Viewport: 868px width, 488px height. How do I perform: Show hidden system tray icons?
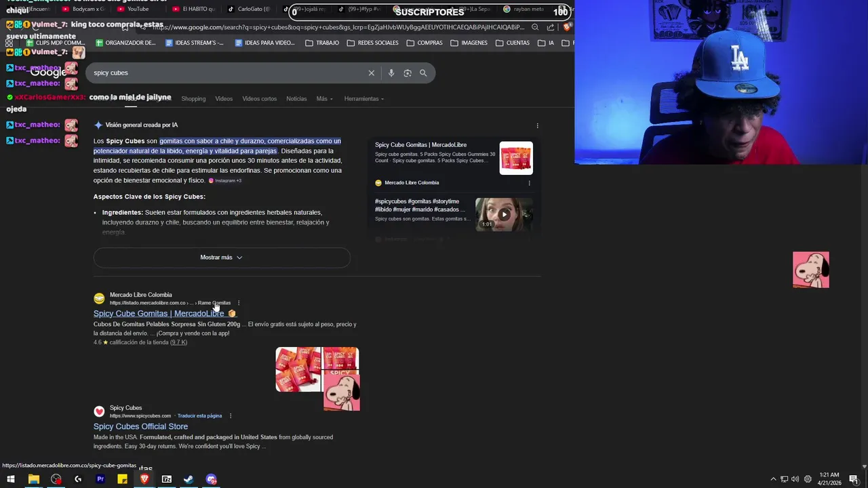pos(773,479)
